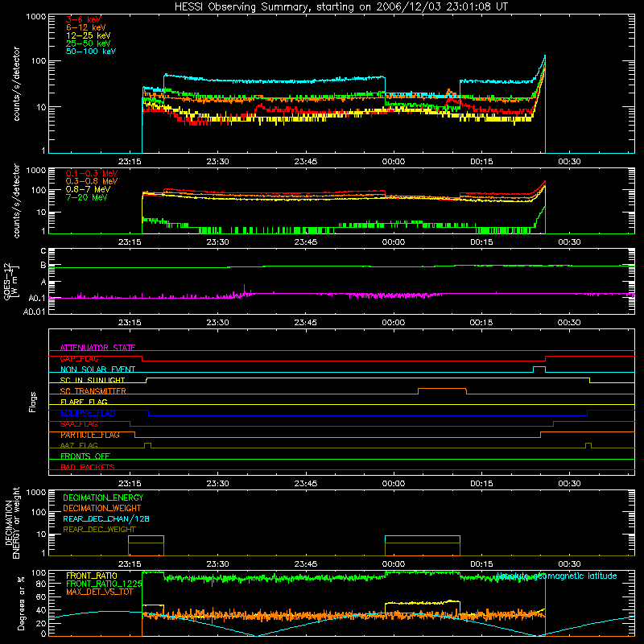Image resolution: width=644 pixels, height=644 pixels.
Task: Click the 23:30 tick on the top plot
Action: [217, 162]
